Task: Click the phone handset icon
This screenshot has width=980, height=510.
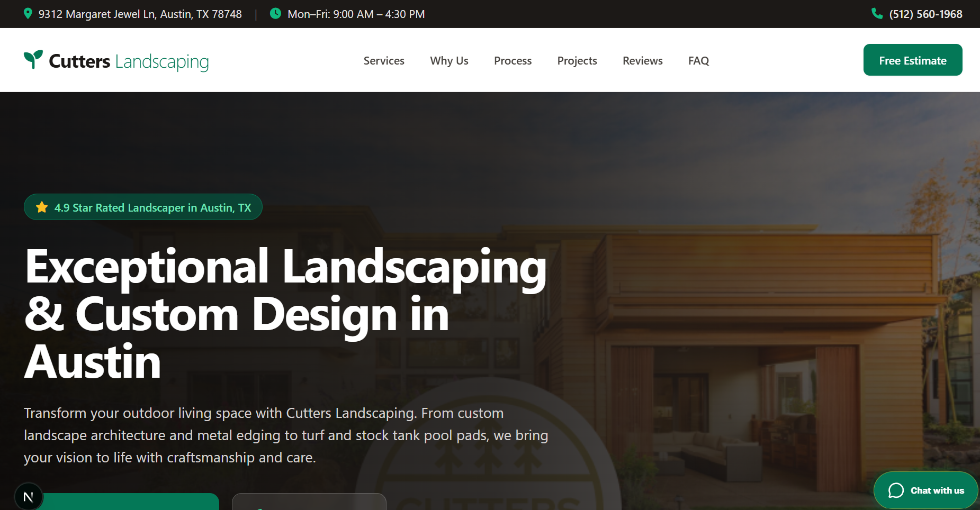Action: (877, 14)
